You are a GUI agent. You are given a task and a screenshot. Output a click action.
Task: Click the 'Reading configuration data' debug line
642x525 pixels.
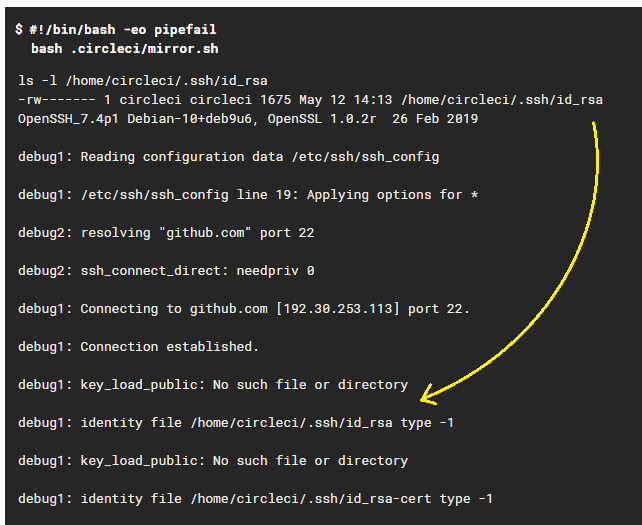[x=228, y=157]
